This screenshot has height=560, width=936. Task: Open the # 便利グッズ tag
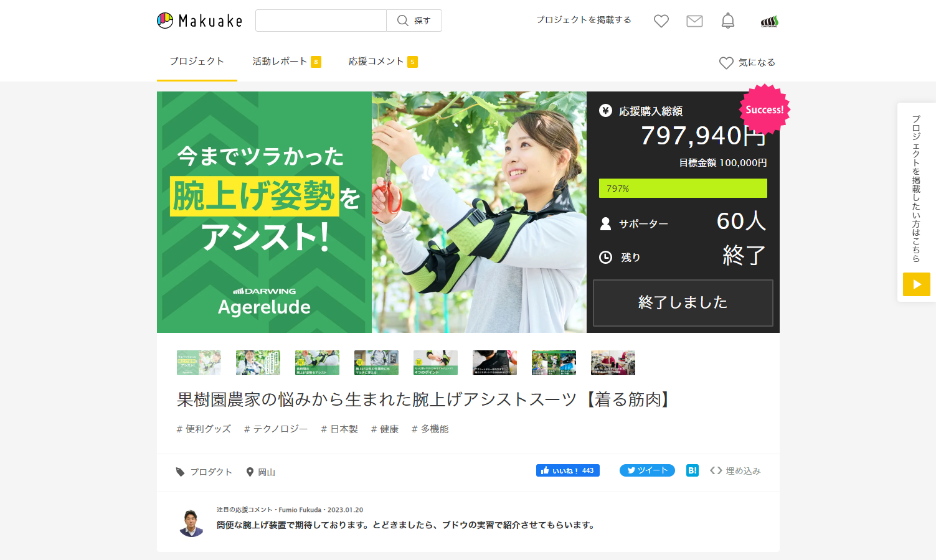204,429
